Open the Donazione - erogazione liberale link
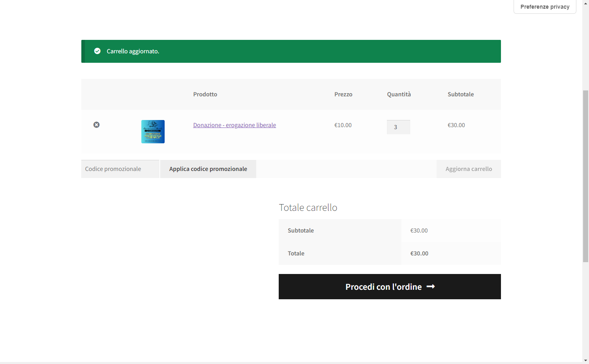 click(234, 125)
